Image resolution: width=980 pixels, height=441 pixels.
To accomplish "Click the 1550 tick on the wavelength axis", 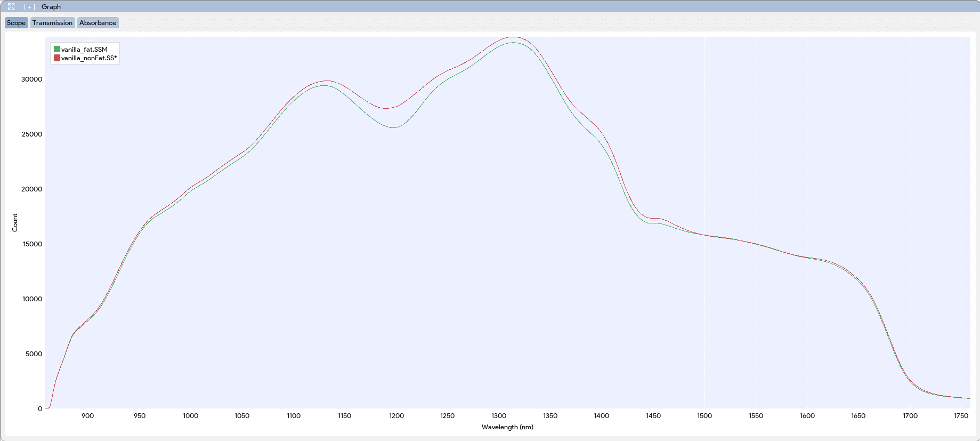I will [756, 416].
